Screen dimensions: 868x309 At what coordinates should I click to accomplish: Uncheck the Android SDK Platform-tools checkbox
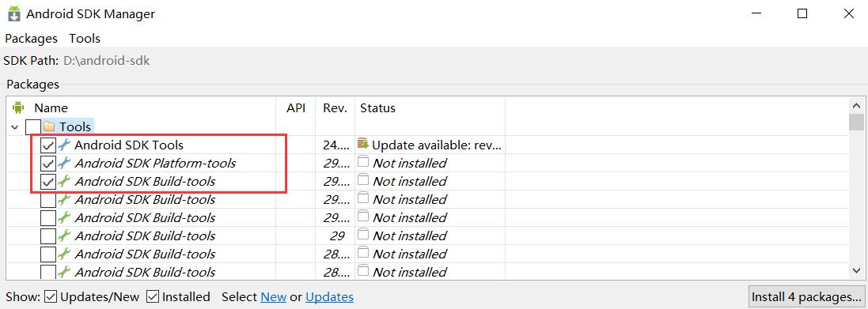pos(48,164)
